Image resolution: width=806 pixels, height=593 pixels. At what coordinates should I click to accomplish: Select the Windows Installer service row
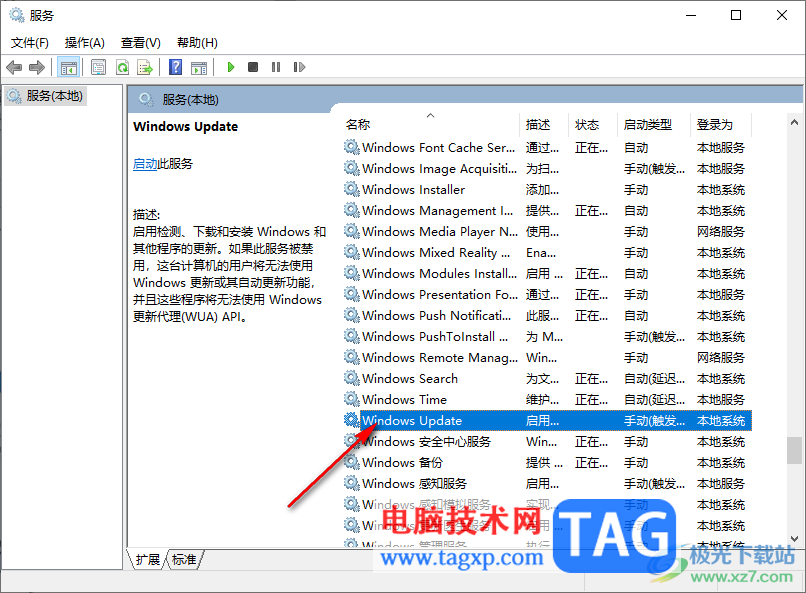[x=547, y=190]
